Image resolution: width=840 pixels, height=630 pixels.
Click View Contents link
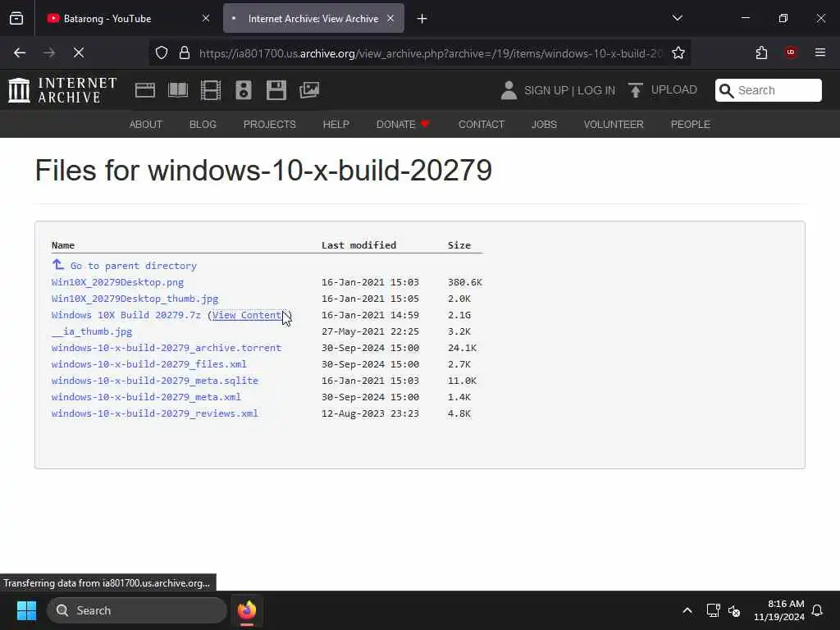click(249, 315)
